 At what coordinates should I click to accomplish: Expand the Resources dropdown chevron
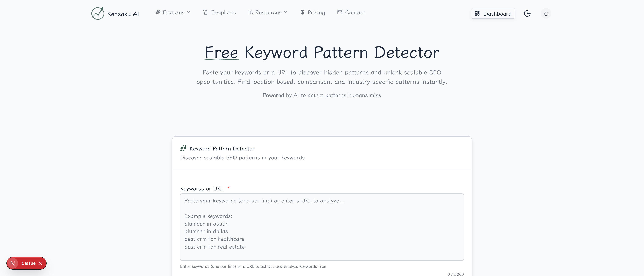pyautogui.click(x=285, y=12)
